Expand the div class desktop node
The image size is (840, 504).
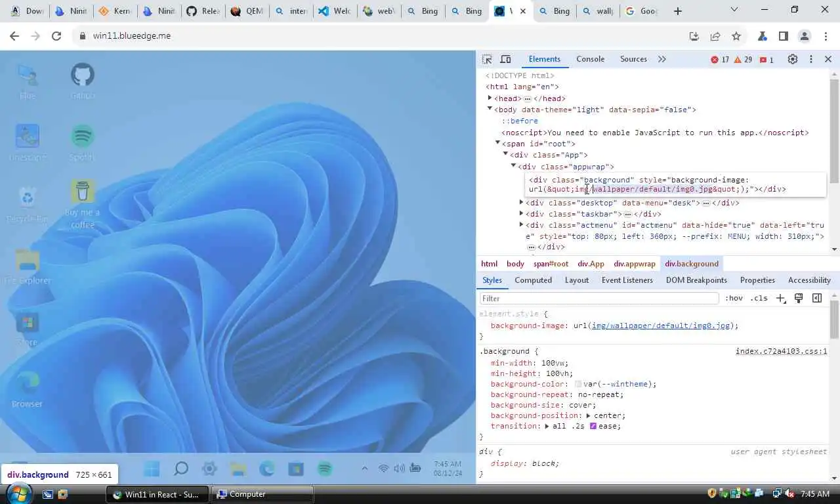point(521,202)
